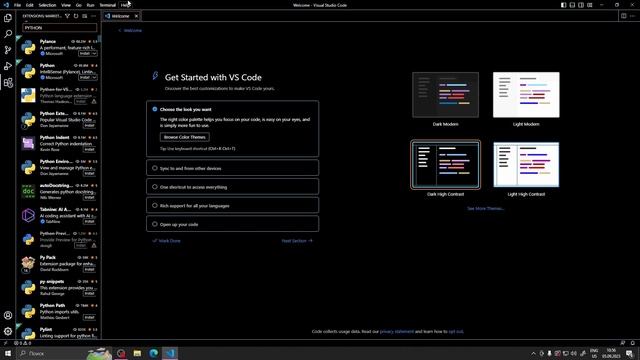Select 'Sync to and from other devices' step
This screenshot has width=640, height=360.
click(x=233, y=168)
